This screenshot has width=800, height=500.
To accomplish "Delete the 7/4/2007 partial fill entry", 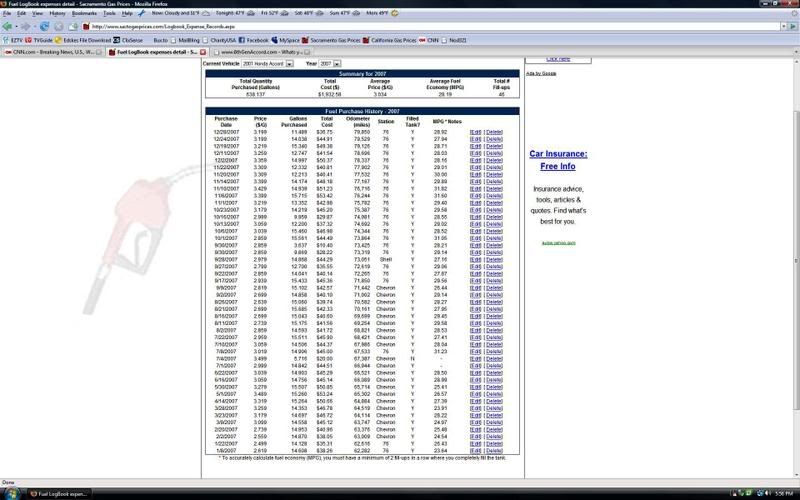I will pyautogui.click(x=494, y=359).
